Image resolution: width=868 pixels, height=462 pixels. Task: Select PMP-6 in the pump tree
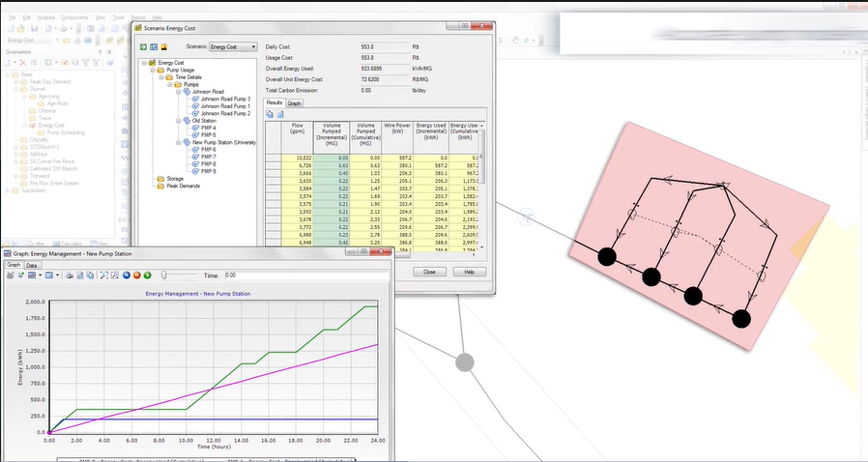tap(208, 150)
